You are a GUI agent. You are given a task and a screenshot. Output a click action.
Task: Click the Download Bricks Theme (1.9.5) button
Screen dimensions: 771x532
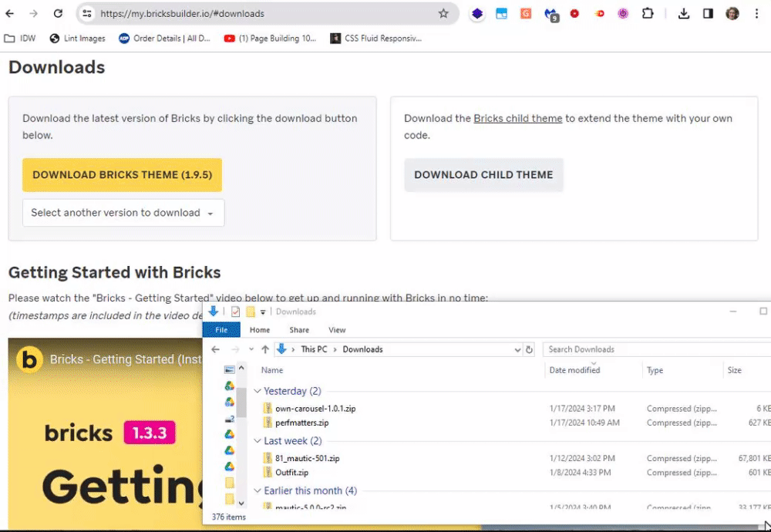point(122,175)
